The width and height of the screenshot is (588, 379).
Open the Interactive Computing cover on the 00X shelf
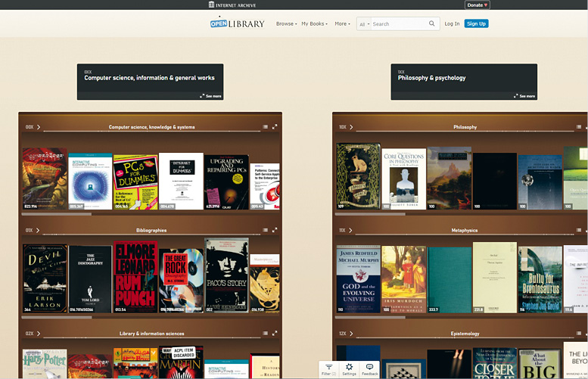90,182
